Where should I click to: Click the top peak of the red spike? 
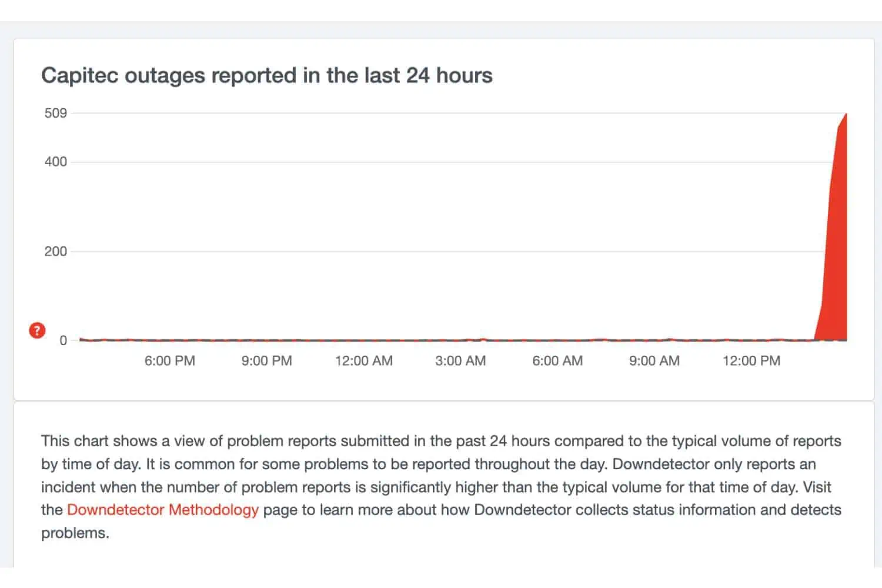(846, 115)
